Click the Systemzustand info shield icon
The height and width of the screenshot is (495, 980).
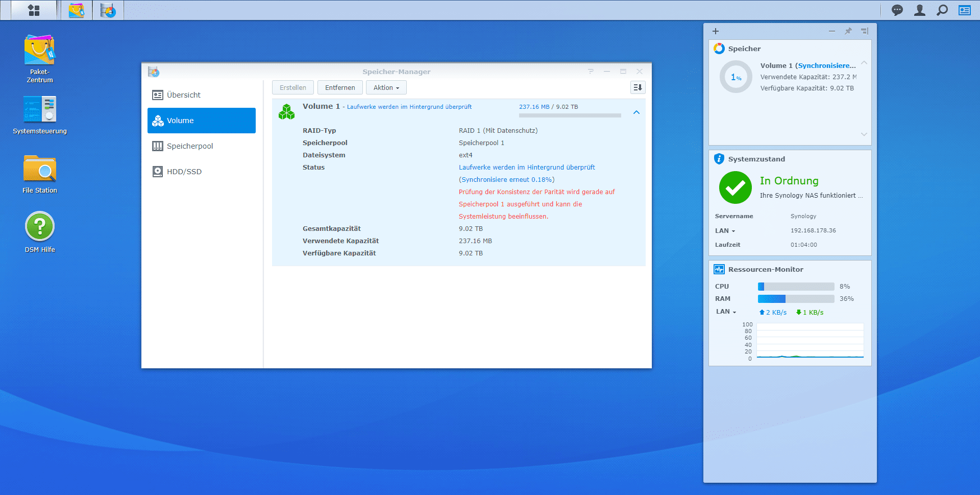pyautogui.click(x=719, y=159)
